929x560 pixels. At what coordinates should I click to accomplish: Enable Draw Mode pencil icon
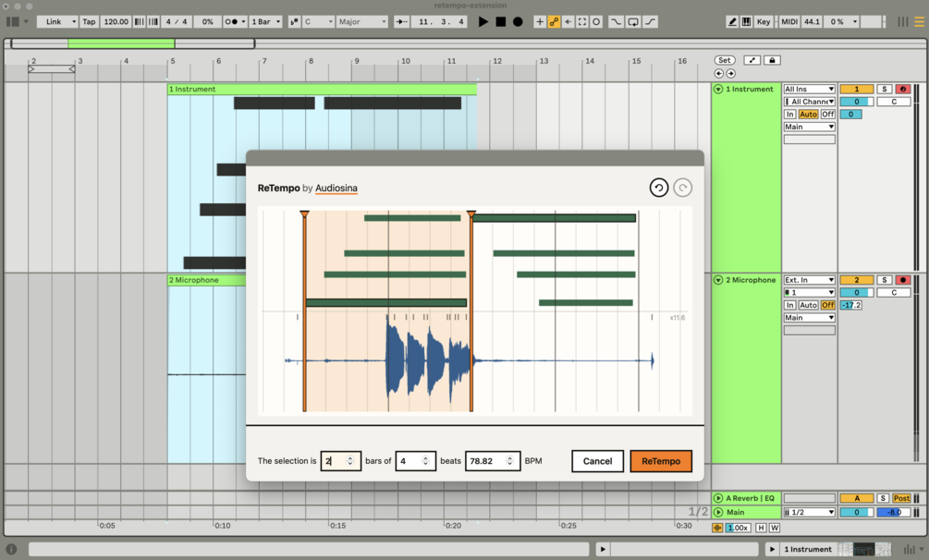pyautogui.click(x=732, y=22)
